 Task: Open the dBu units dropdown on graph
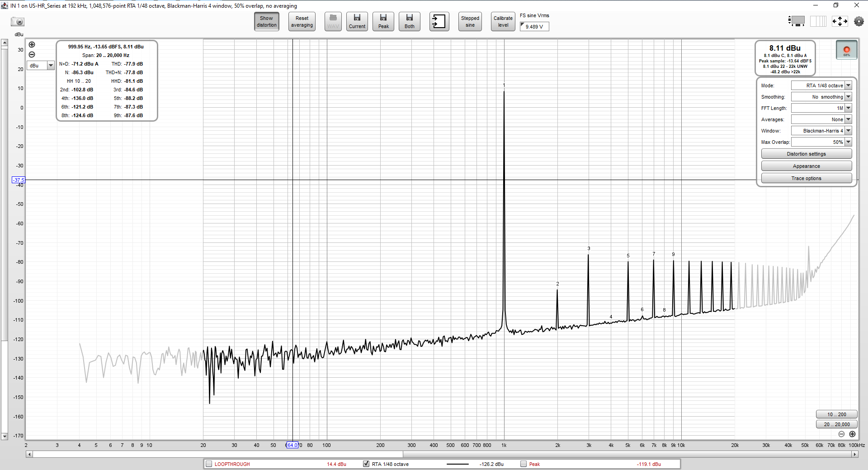41,66
